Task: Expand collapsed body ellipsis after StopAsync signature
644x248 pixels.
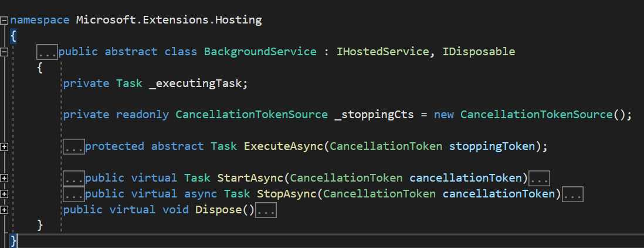Action: tap(572, 194)
